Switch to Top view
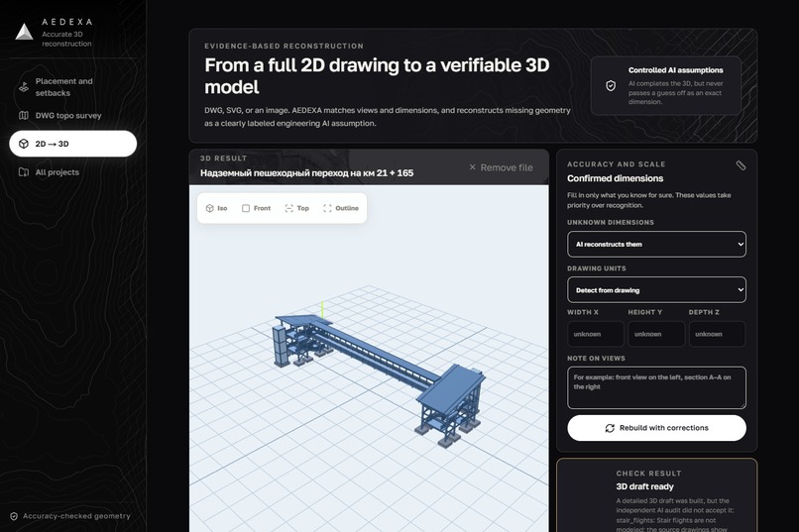Image resolution: width=799 pixels, height=532 pixels. pos(297,208)
